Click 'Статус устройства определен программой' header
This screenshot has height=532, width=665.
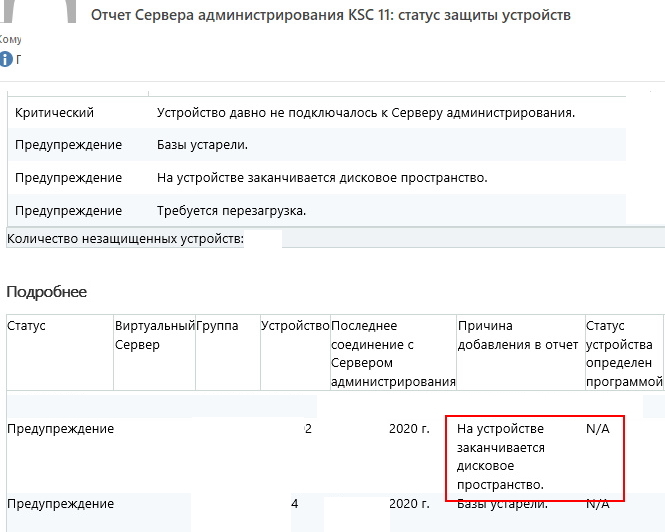coord(624,354)
